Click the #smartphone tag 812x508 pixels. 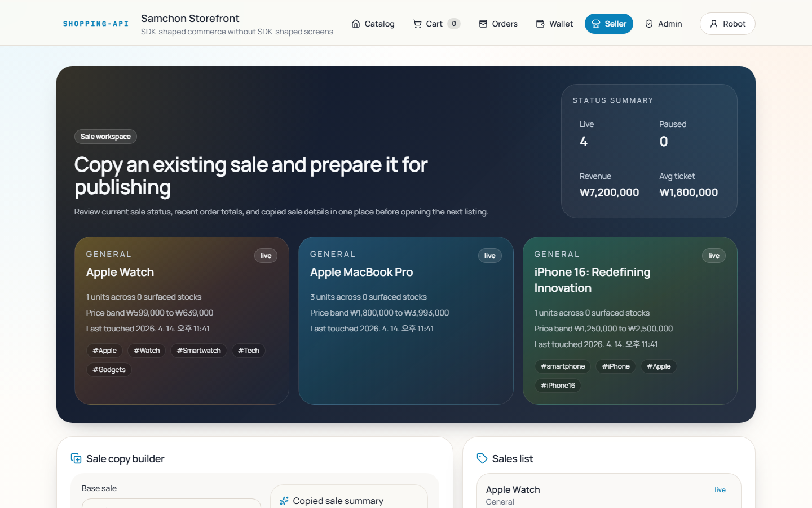(563, 366)
